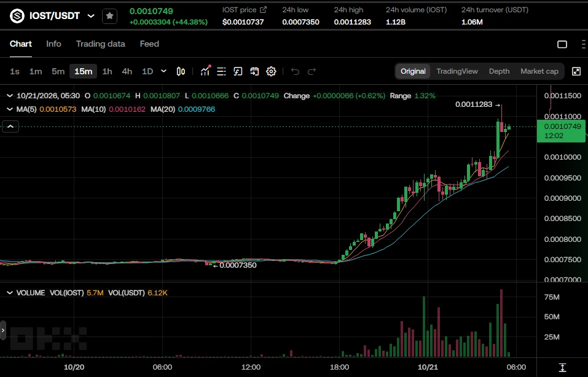Select the 1s time interval
Viewport: 588px width, 377px height.
tap(15, 71)
